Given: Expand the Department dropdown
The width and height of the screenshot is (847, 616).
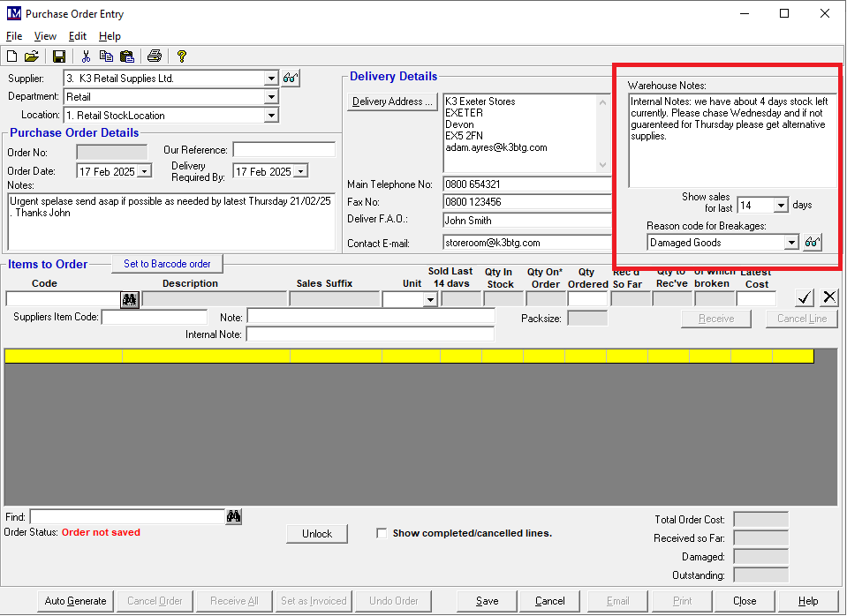Looking at the screenshot, I should point(271,97).
